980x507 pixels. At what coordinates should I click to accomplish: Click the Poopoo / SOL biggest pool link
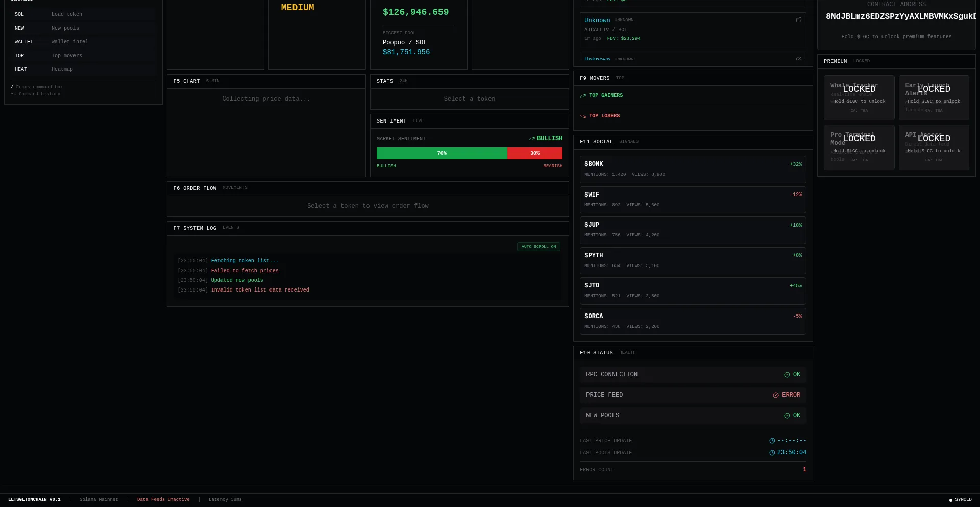point(405,42)
